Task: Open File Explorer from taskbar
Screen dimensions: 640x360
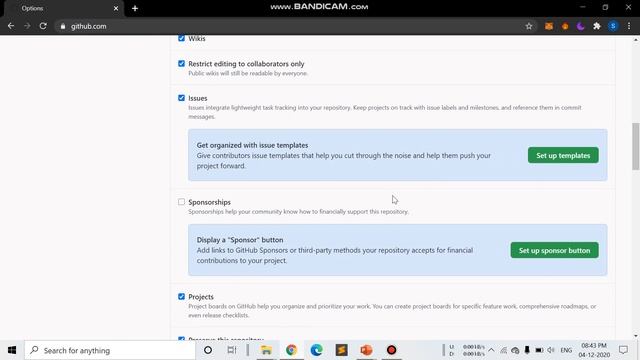Action: click(x=266, y=350)
